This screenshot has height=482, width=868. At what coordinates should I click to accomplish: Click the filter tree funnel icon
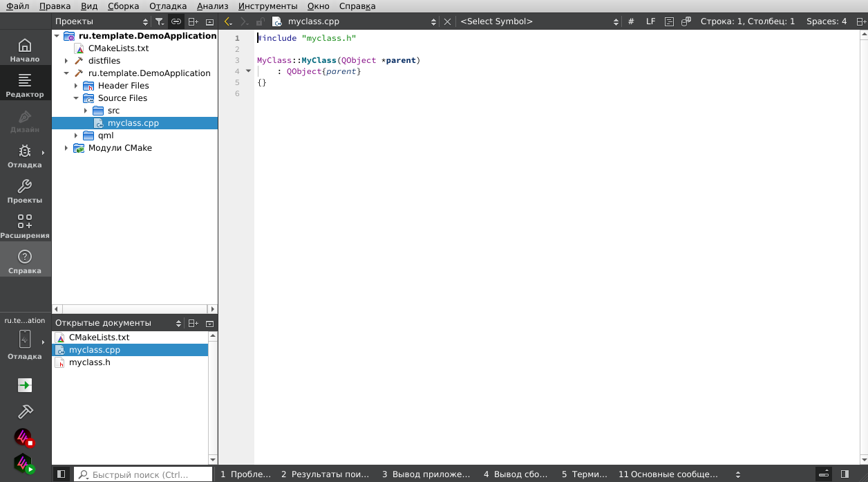click(x=160, y=21)
